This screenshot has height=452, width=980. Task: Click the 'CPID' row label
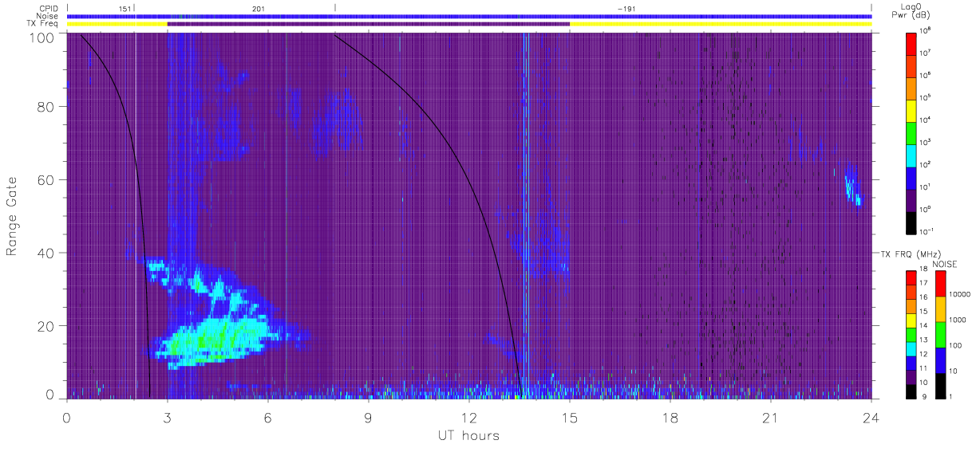coord(49,8)
